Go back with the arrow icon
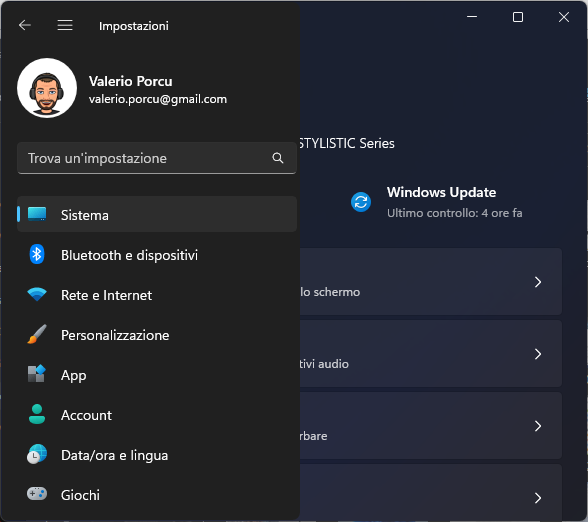The image size is (588, 522). (x=25, y=26)
